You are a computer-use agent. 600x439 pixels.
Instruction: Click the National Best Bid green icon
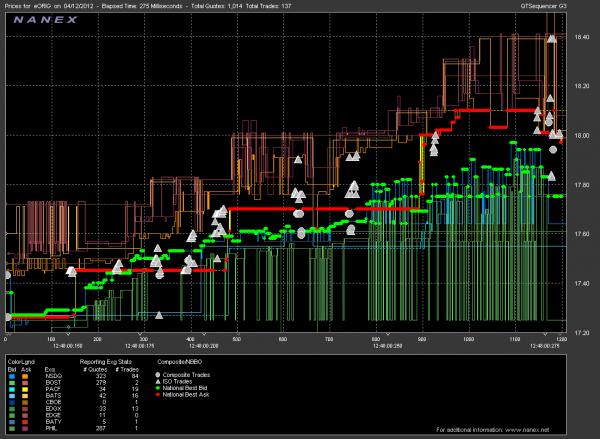tap(156, 386)
